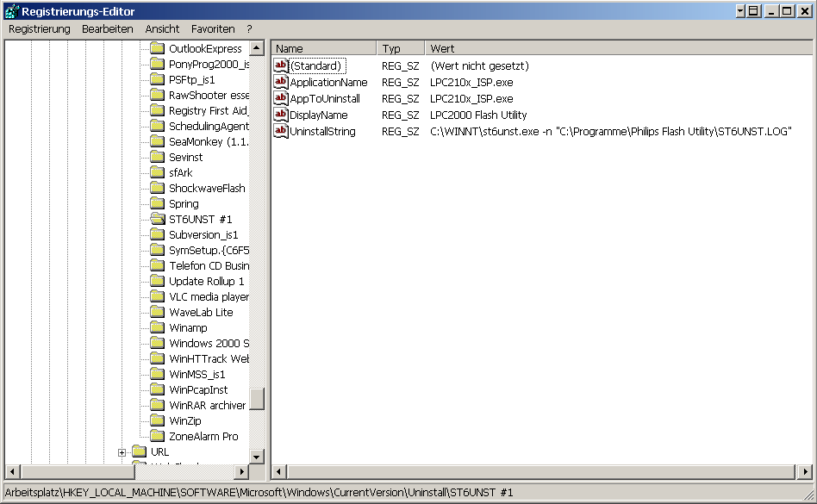Click the registry path in status bar
Image resolution: width=817 pixels, height=504 pixels.
259,493
